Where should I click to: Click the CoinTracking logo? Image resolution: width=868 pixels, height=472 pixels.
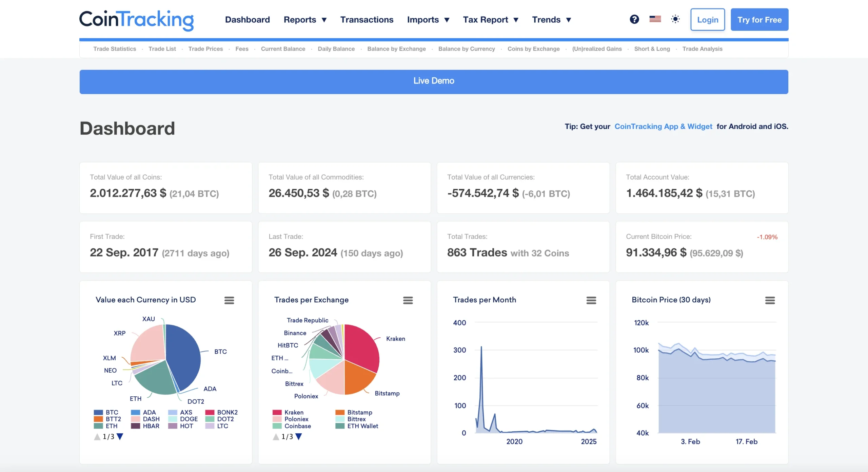(136, 20)
